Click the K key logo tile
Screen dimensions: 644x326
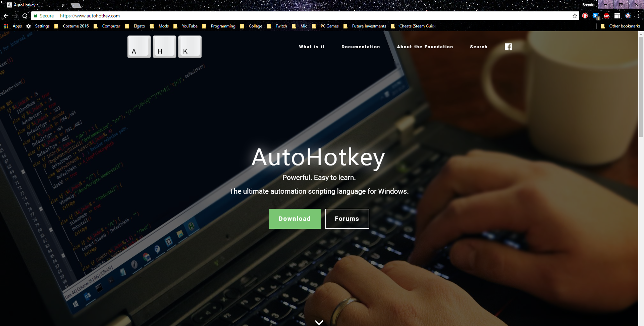[x=190, y=47]
